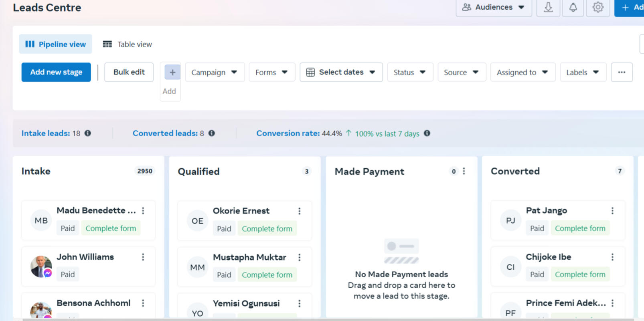Switch to Pipeline view tab

coord(55,44)
